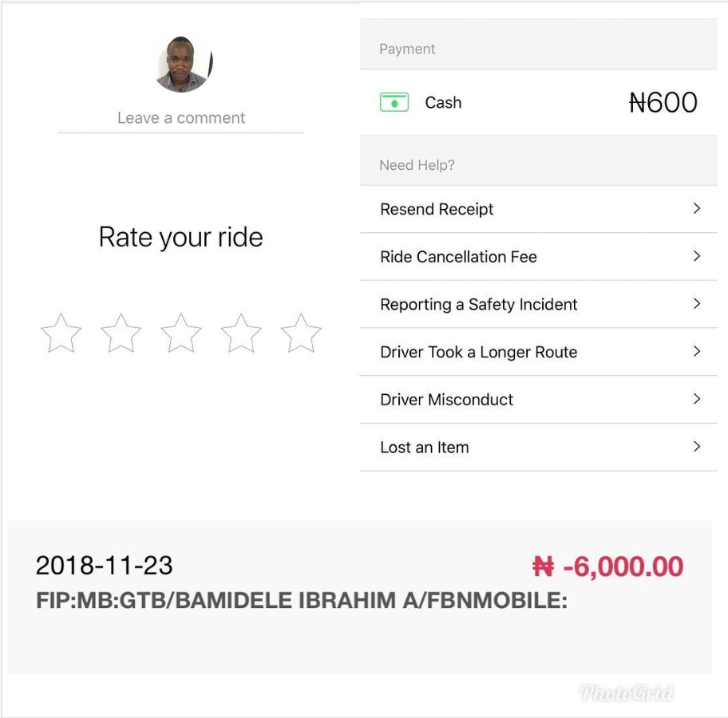The image size is (728, 718).
Task: Expand Reporting a Safety Incident arrow
Action: (697, 304)
